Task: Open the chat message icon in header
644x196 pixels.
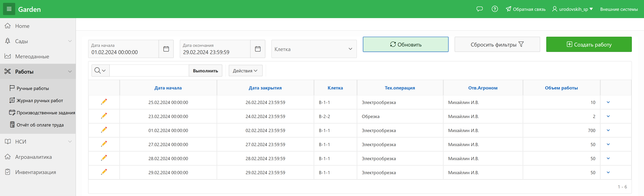Action: (x=479, y=9)
